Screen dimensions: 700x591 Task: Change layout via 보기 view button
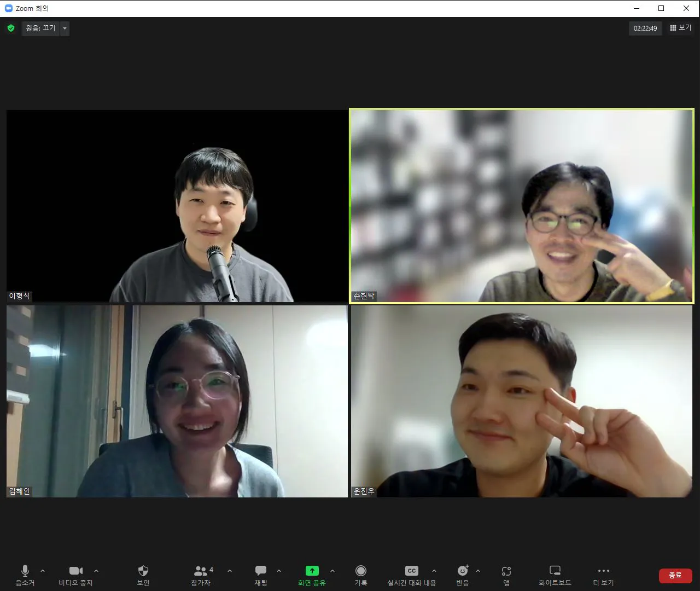[681, 28]
